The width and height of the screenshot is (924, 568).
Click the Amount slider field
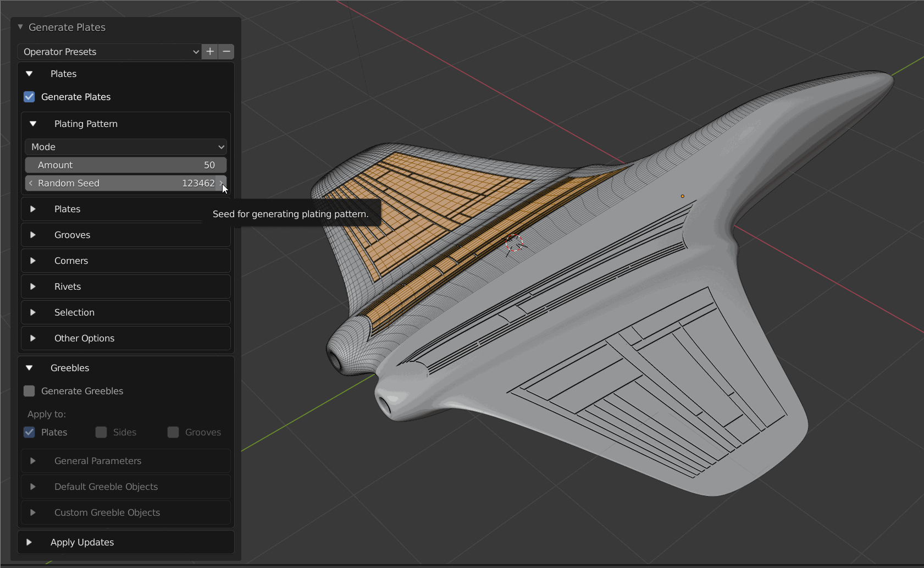coord(126,165)
